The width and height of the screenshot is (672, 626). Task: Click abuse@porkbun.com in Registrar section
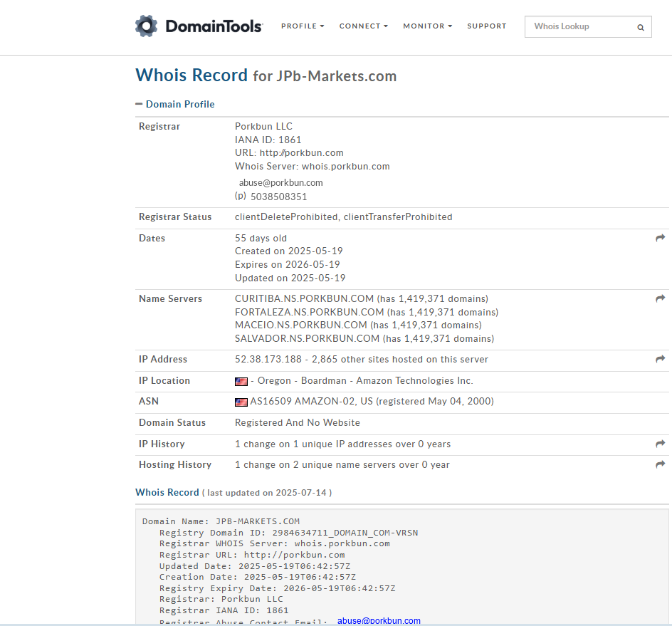click(x=280, y=182)
